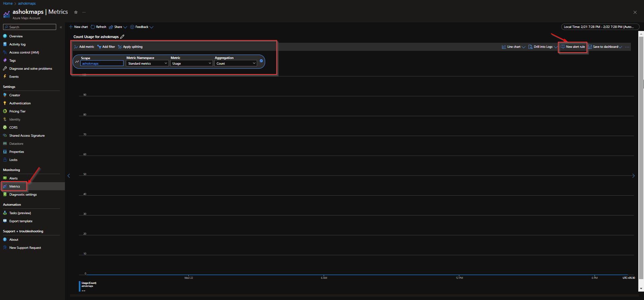Screen dimensions: 644x300
Task: Click the Authentication key icon
Action: click(5, 103)
